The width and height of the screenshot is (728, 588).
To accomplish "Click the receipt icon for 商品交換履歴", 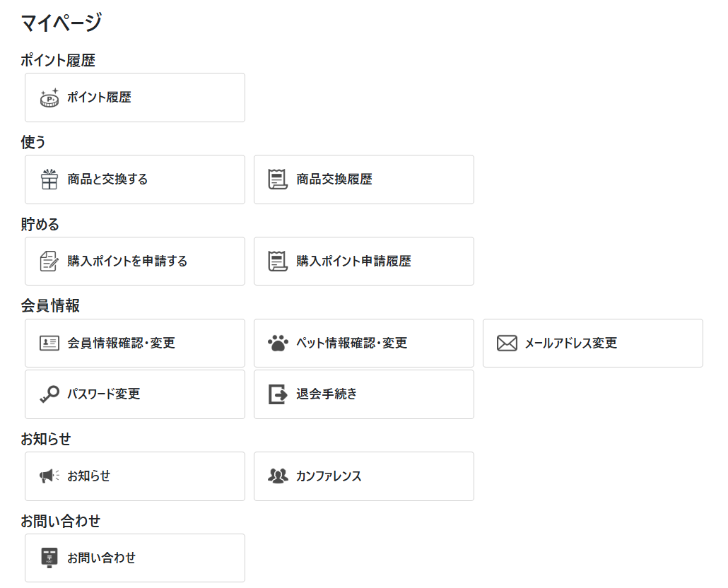I will coord(278,180).
